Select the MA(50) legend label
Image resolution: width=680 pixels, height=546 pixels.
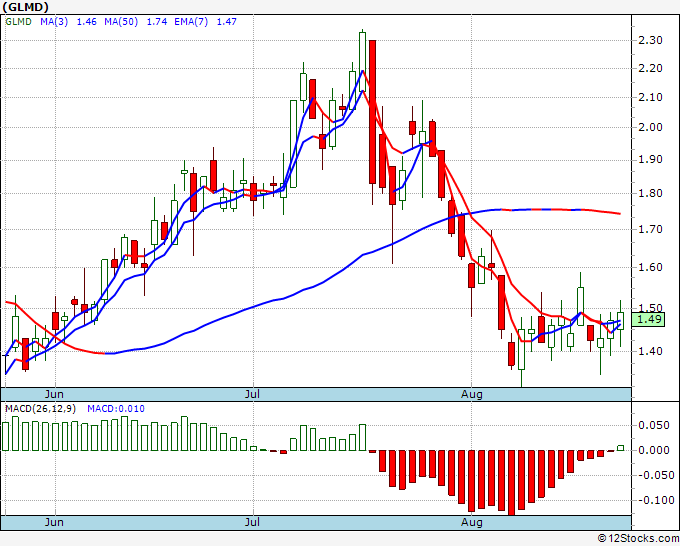121,22
